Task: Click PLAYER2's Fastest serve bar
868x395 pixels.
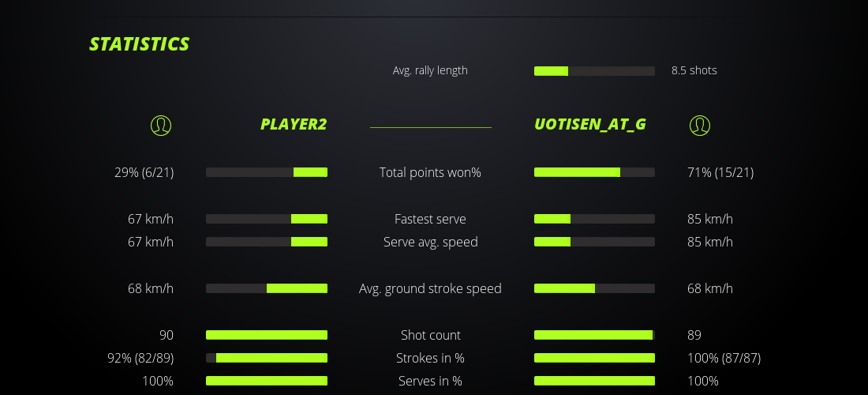Action: point(267,219)
